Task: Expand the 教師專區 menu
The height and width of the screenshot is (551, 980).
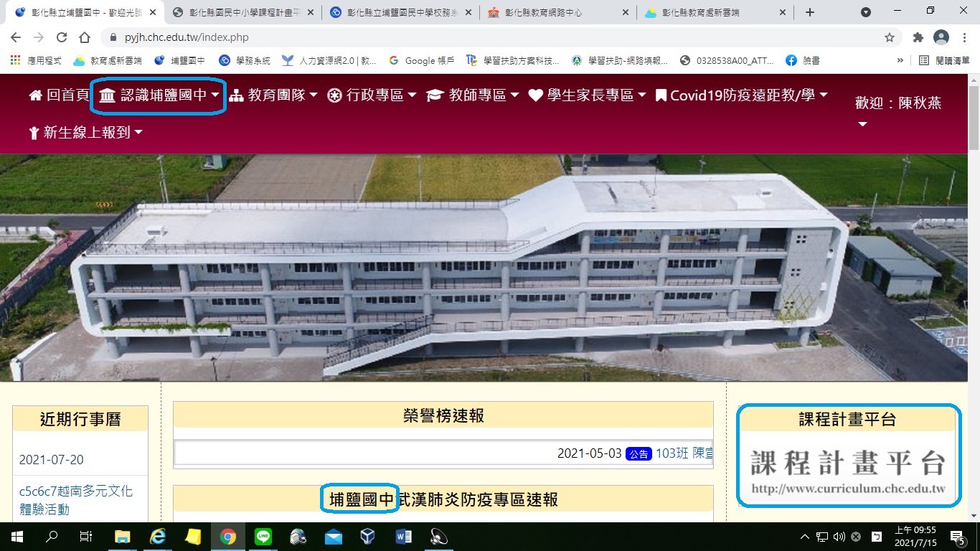Action: [x=473, y=95]
